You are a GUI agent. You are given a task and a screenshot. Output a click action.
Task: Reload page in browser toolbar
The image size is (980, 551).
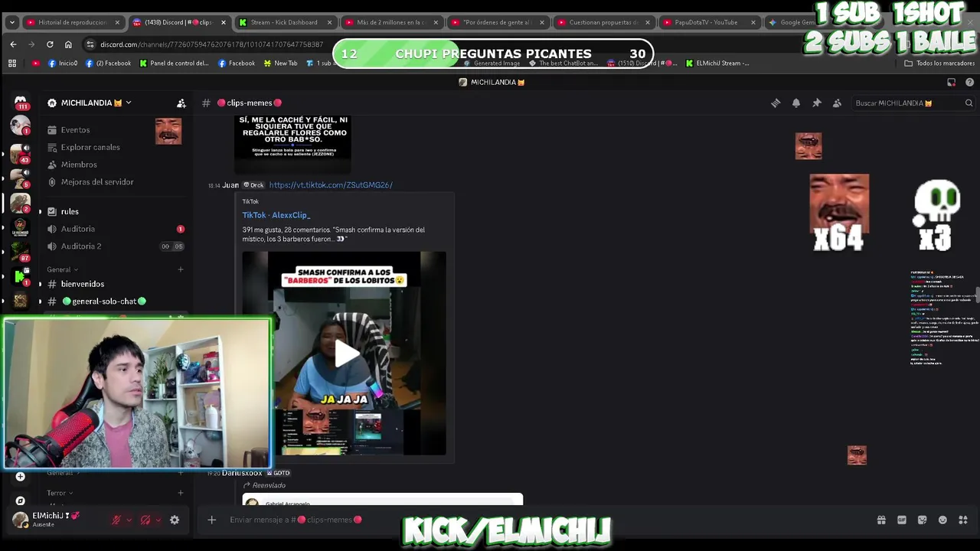tap(50, 44)
